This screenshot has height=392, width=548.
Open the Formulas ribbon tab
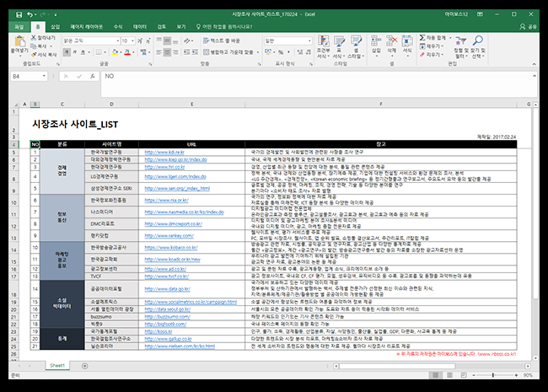pos(118,27)
